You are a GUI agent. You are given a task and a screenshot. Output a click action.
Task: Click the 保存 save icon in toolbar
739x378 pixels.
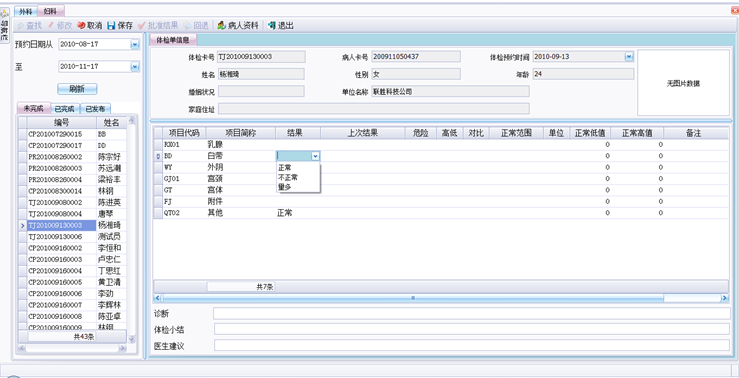(112, 25)
